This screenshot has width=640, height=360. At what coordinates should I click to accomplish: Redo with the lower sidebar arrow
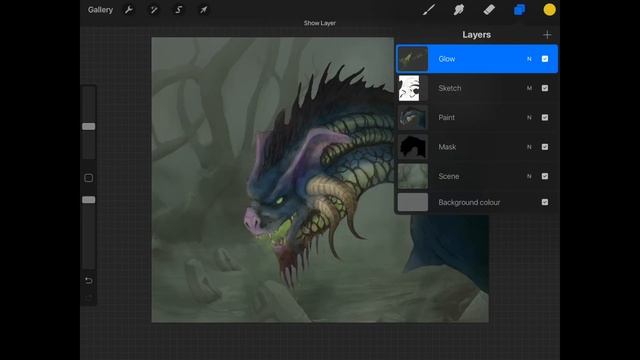point(89,298)
